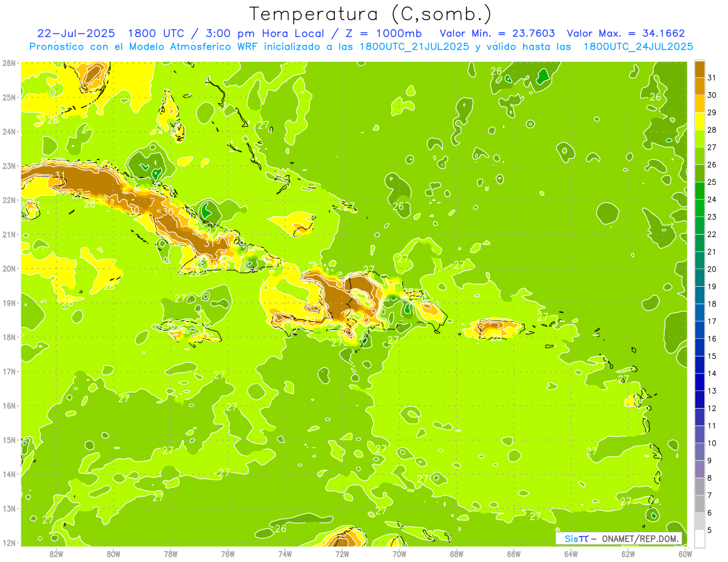Click color scale value '17'
This screenshot has height=562, width=728.
tap(712, 321)
